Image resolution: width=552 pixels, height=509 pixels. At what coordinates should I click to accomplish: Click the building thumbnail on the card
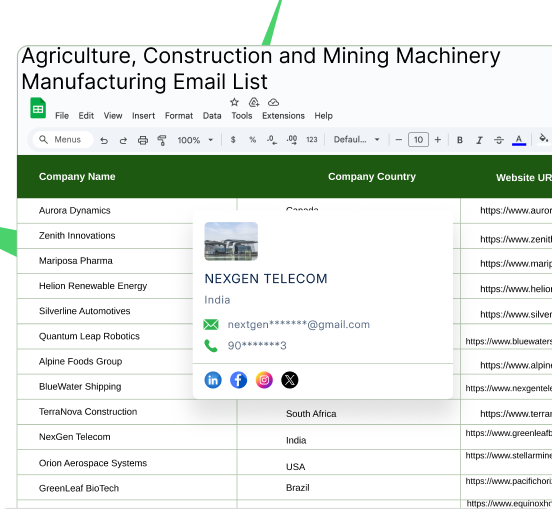coord(231,241)
